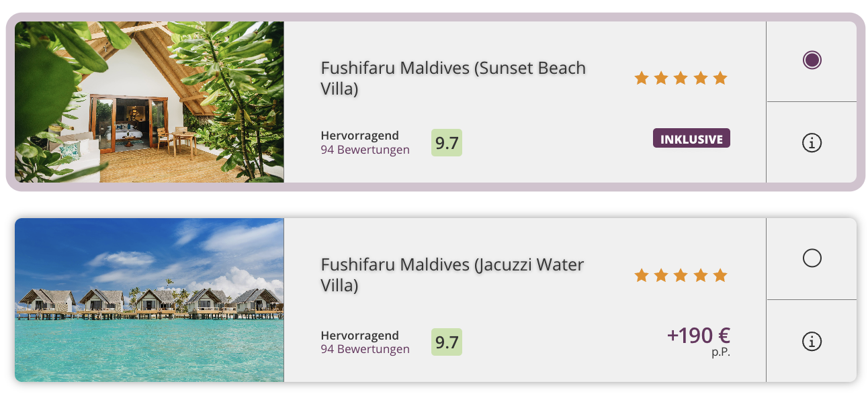
Task: Click Hervorragend label on Sunset Beach Villa card
Action: tap(359, 136)
